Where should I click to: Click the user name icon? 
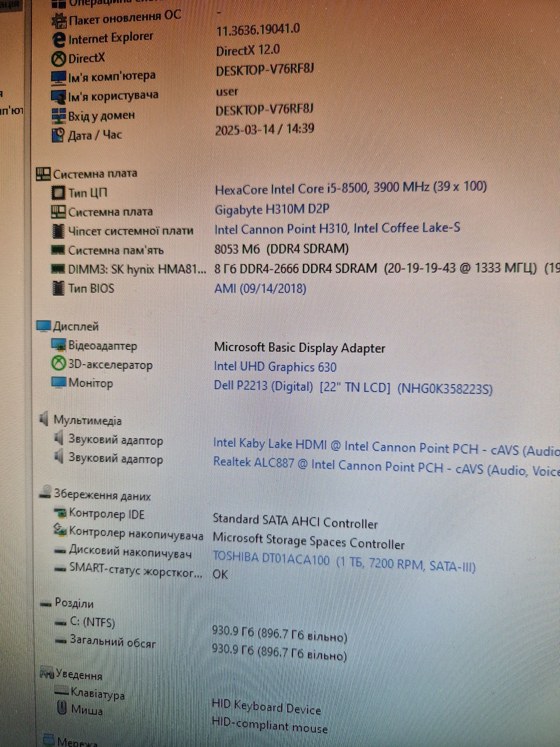pos(58,97)
